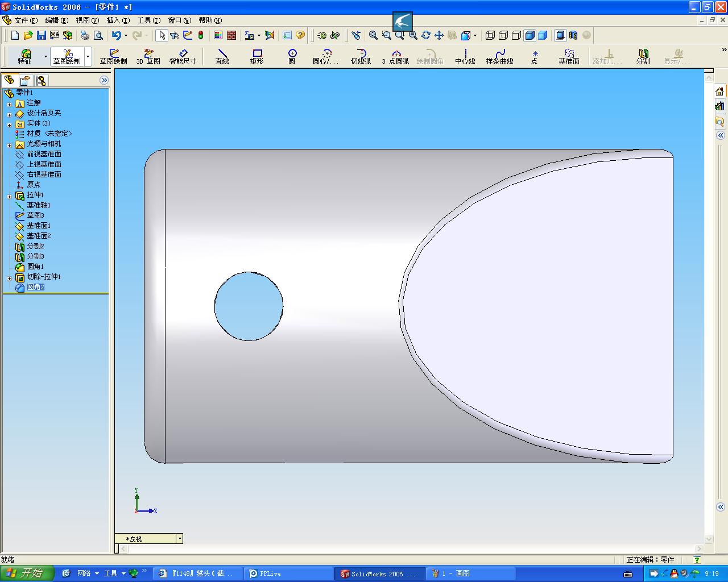Switch to the PropertyManager tab
The width and height of the screenshot is (728, 582).
(x=25, y=81)
